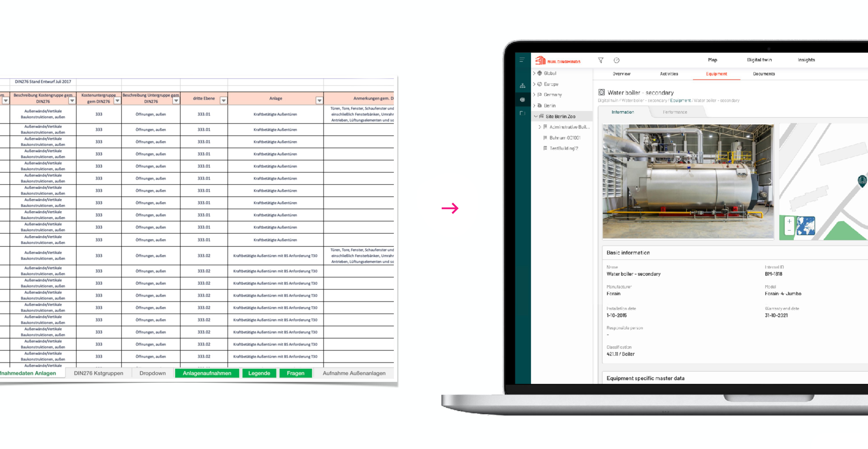
Task: Switch to the Activities tab
Action: [669, 74]
